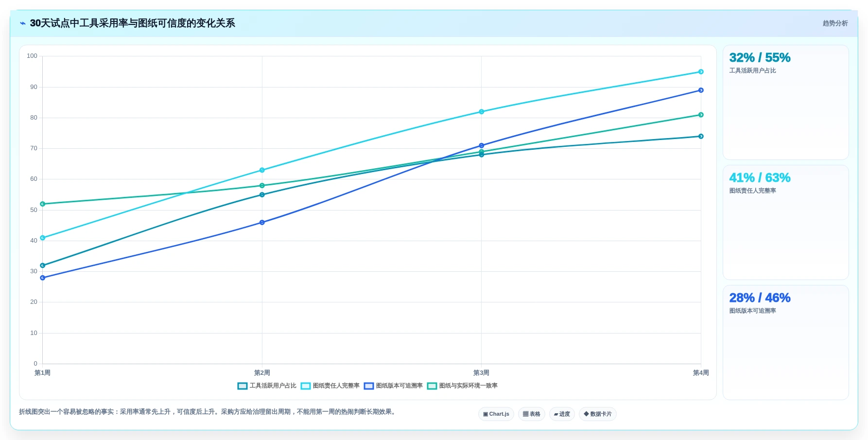The image size is (868, 440).
Task: Click the 数据卡片 tag chip
Action: point(598,414)
